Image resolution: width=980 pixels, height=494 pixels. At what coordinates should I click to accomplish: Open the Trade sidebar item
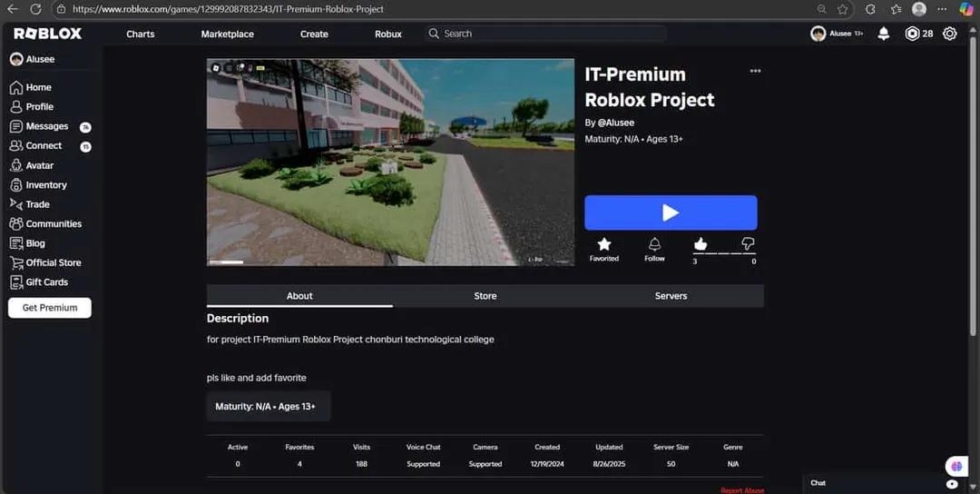(x=37, y=204)
